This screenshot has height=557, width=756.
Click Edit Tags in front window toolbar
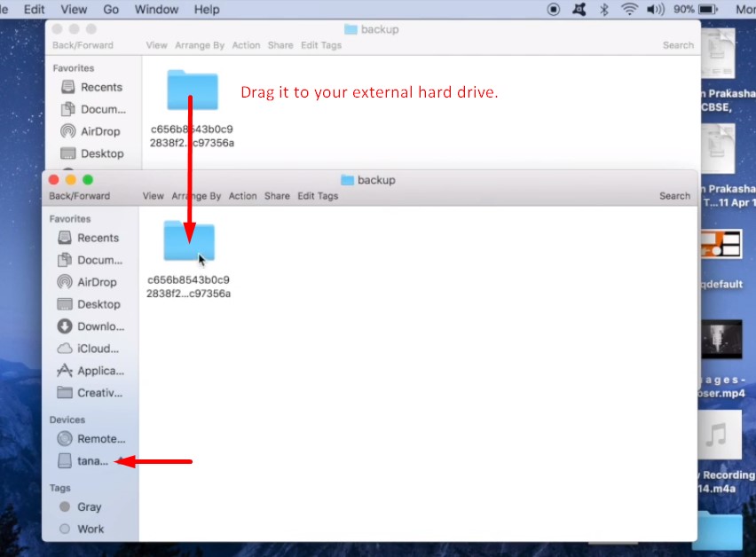point(318,196)
